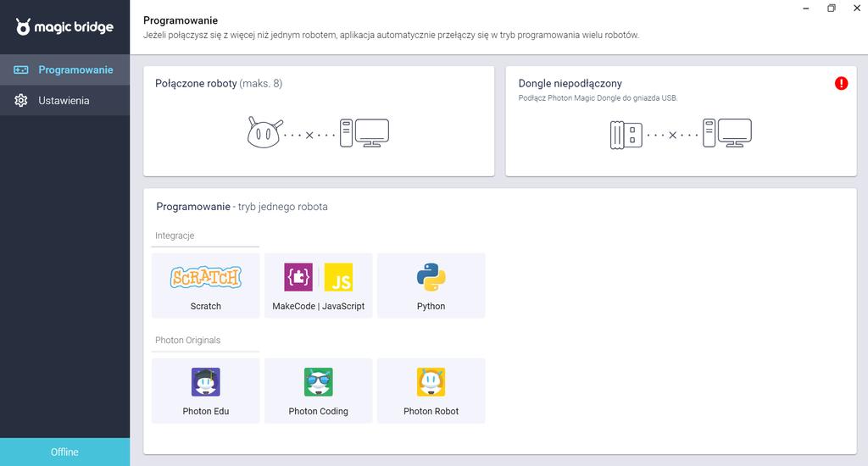Minimize the magic bridge window

coord(806,8)
